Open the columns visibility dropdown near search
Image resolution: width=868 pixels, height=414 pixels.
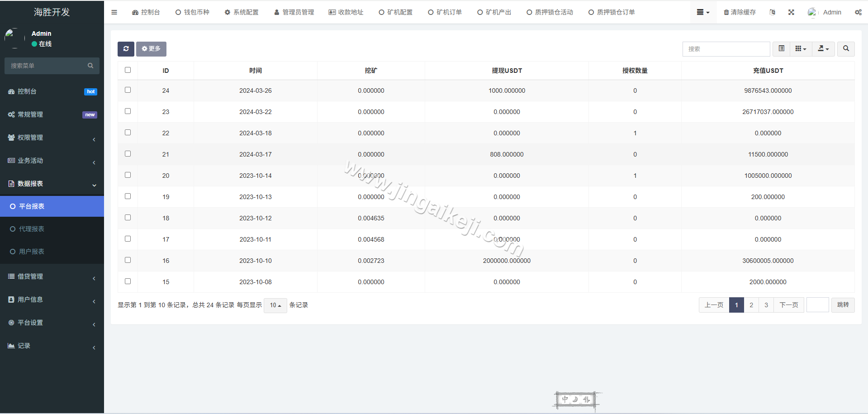801,49
